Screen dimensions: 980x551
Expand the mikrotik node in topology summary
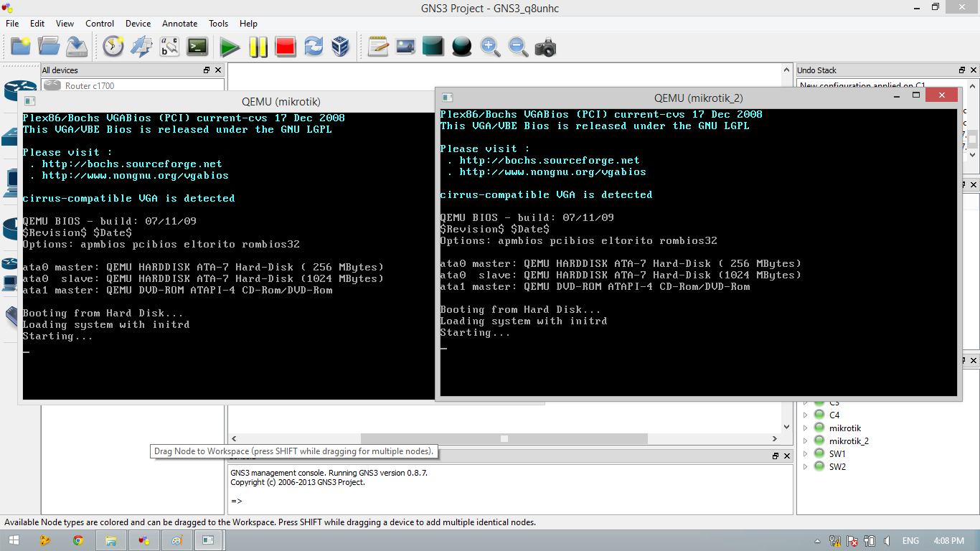[x=806, y=428]
